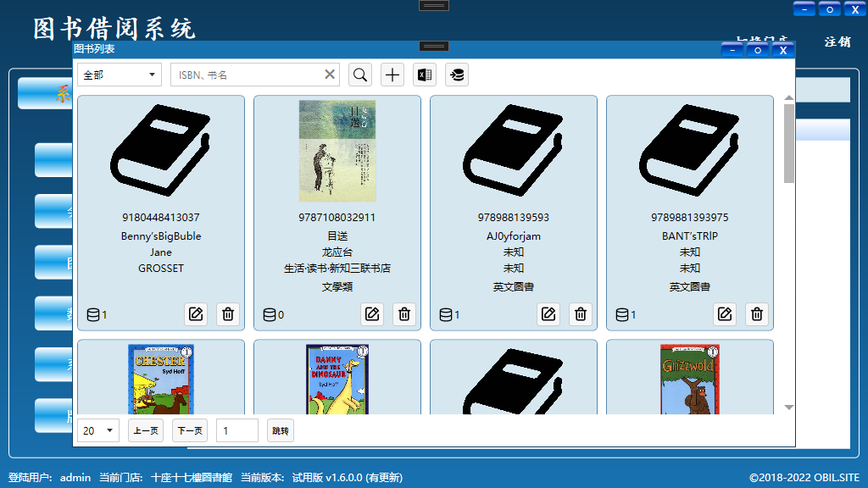Click stock count icon on 目送 card
Screen dimensions: 868x488
pyautogui.click(x=270, y=315)
